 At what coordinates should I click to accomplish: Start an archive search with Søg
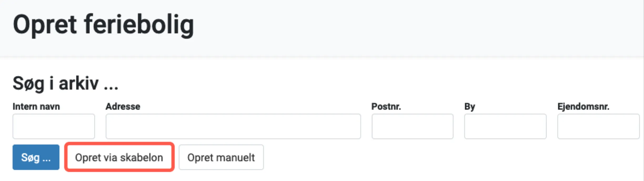pos(36,157)
